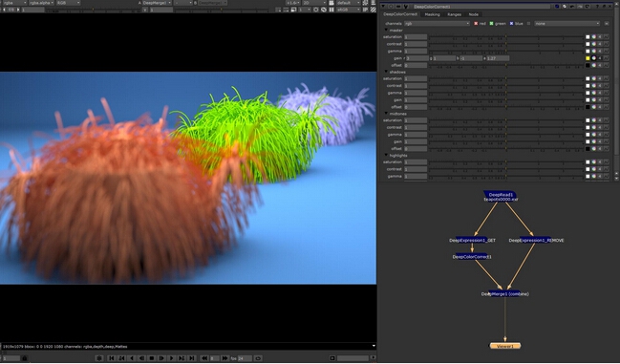Select the DeepMerge1 (combine) node

click(x=505, y=293)
